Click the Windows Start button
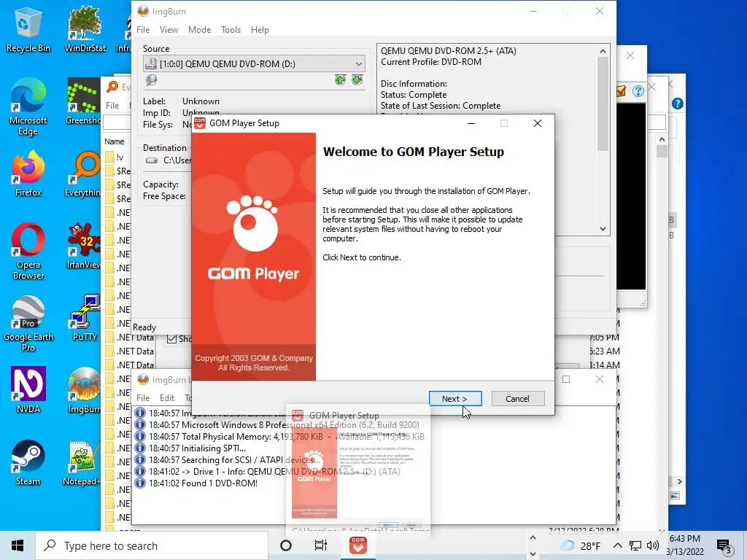Viewport: 747px width, 560px height. coord(18,545)
